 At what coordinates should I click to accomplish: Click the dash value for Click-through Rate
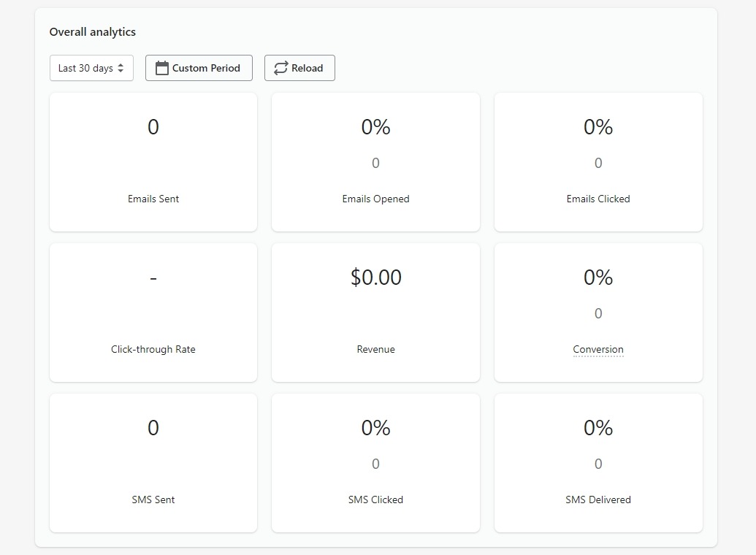[x=153, y=278]
